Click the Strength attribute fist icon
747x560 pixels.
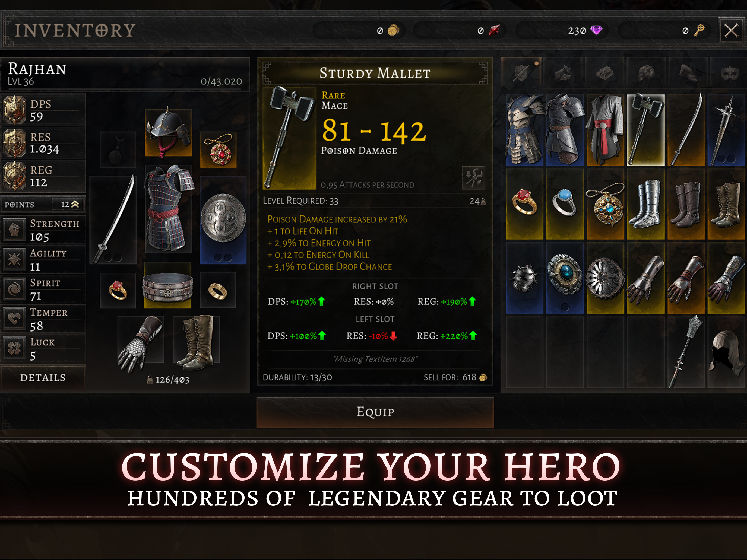14,230
